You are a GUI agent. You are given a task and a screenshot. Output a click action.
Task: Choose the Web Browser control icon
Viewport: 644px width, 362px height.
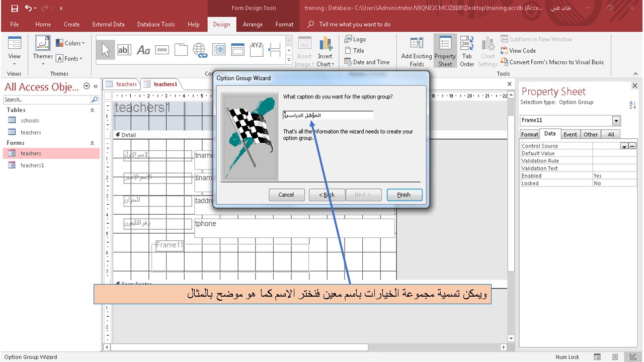coord(218,50)
